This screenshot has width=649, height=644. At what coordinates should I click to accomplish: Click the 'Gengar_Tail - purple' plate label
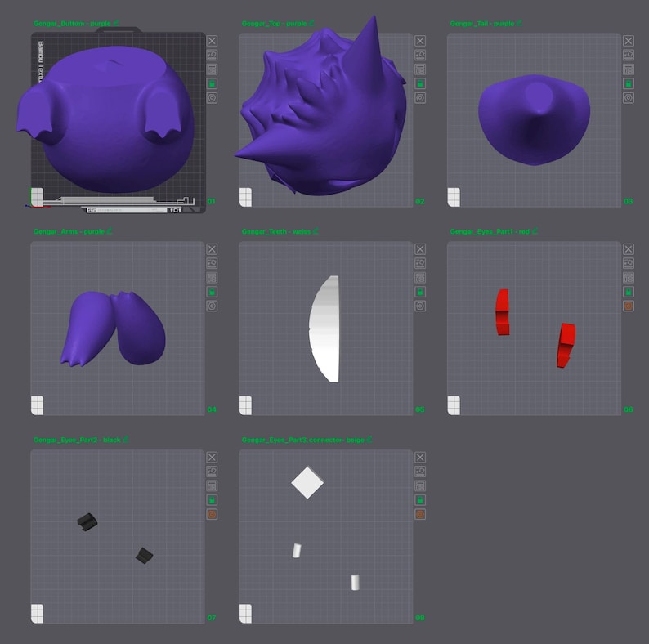482,23
